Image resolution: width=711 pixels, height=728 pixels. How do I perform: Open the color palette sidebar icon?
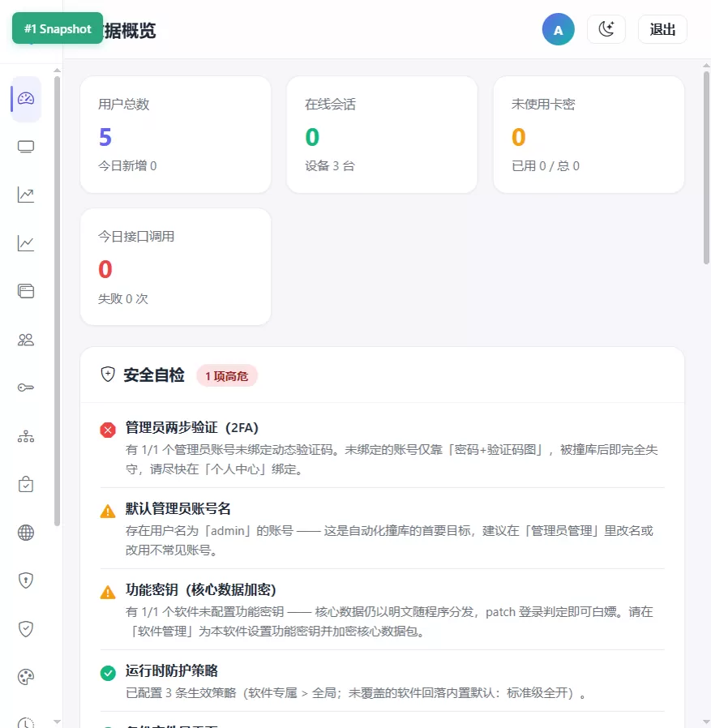[x=26, y=677]
